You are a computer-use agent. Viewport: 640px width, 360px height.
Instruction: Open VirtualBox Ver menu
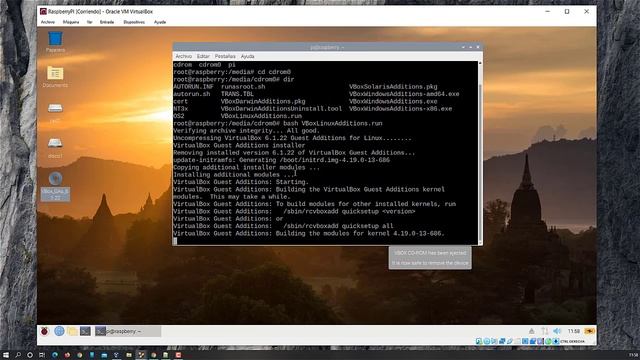[89, 22]
